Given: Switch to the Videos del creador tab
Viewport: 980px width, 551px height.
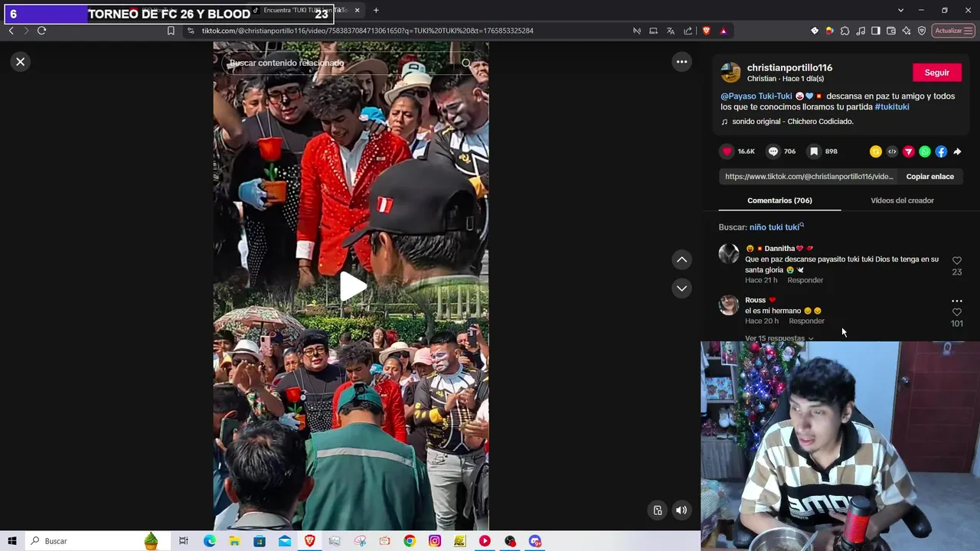Looking at the screenshot, I should coord(902,201).
